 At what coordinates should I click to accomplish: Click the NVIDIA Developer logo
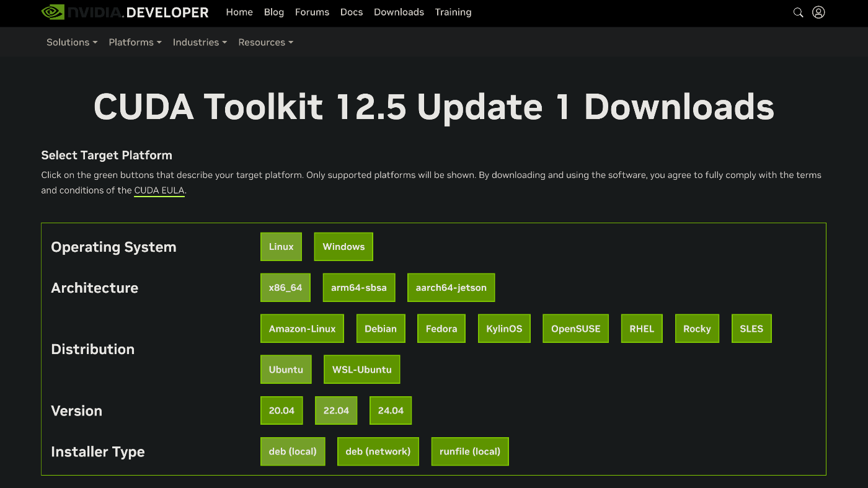125,12
